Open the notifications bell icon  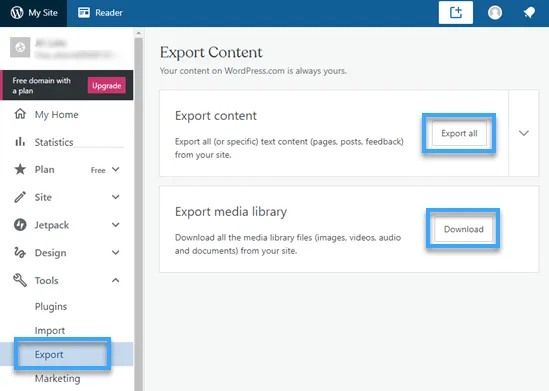(529, 13)
